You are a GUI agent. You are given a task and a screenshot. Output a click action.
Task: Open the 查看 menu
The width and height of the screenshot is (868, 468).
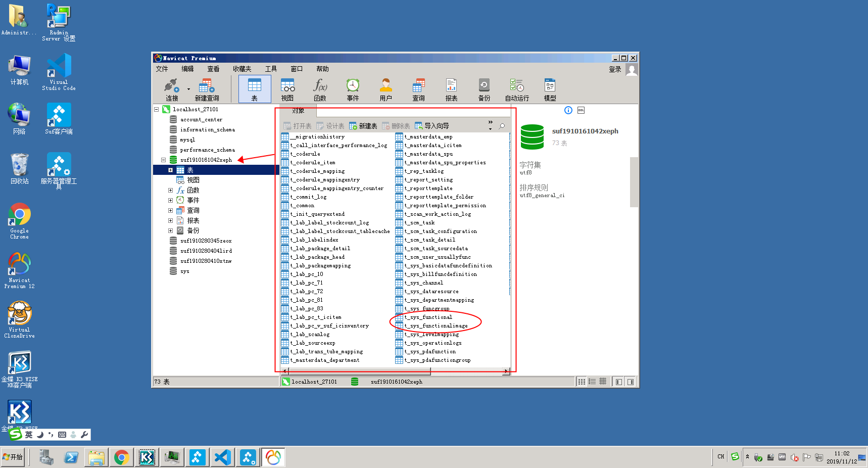click(213, 69)
